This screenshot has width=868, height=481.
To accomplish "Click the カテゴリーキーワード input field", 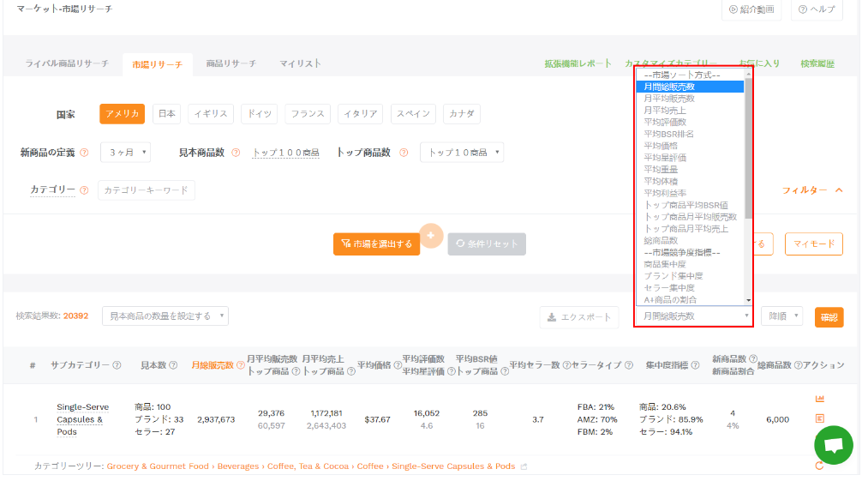I will coord(146,190).
